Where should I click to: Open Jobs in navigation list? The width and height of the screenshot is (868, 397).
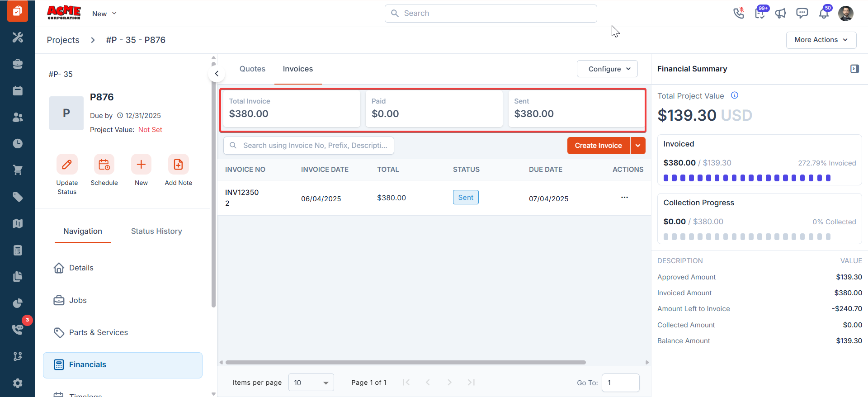click(x=123, y=300)
